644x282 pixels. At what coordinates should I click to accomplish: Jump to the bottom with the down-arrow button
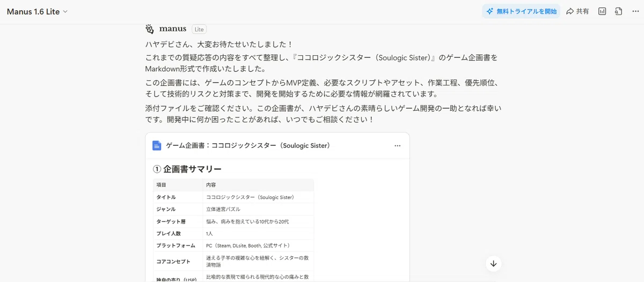tap(494, 263)
